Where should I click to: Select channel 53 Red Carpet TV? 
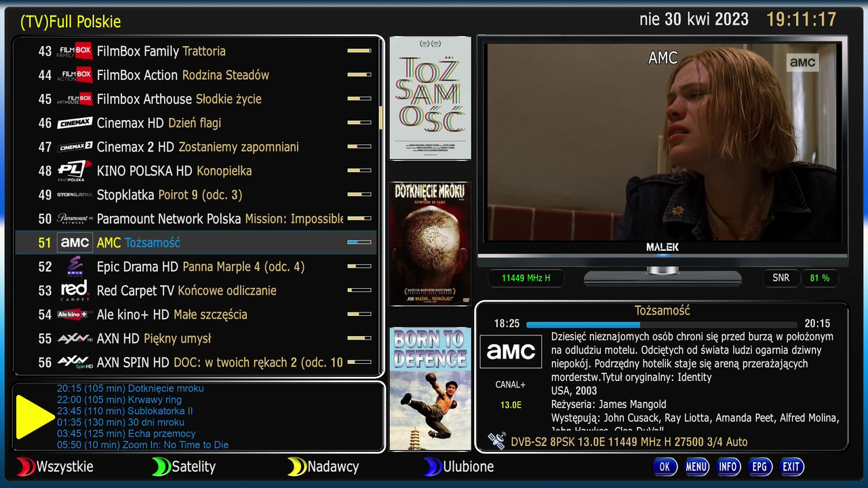coord(196,291)
